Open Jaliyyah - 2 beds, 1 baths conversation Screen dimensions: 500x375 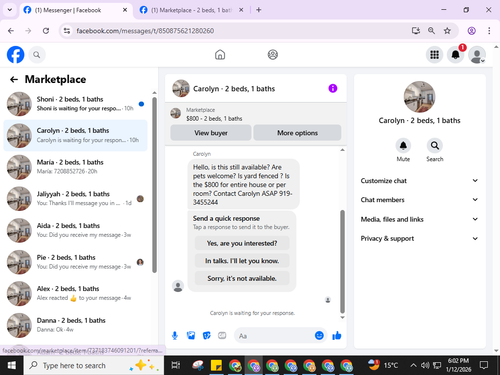[x=75, y=198]
